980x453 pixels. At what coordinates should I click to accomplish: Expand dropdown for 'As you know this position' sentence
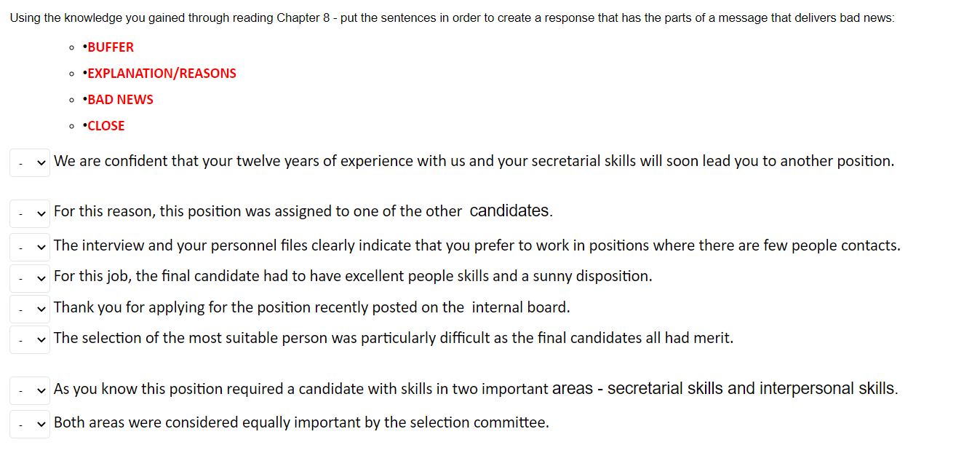30,390
